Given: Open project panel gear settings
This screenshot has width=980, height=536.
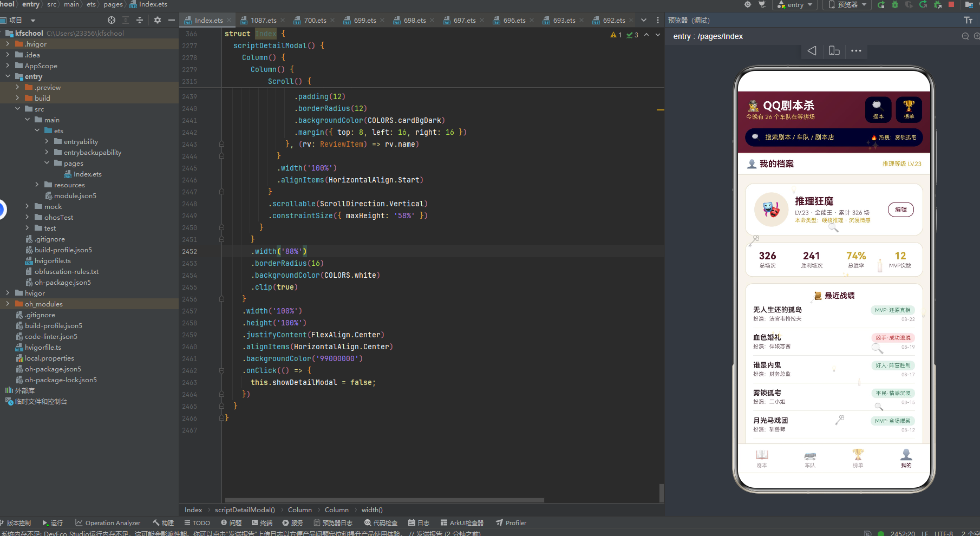Looking at the screenshot, I should 158,20.
